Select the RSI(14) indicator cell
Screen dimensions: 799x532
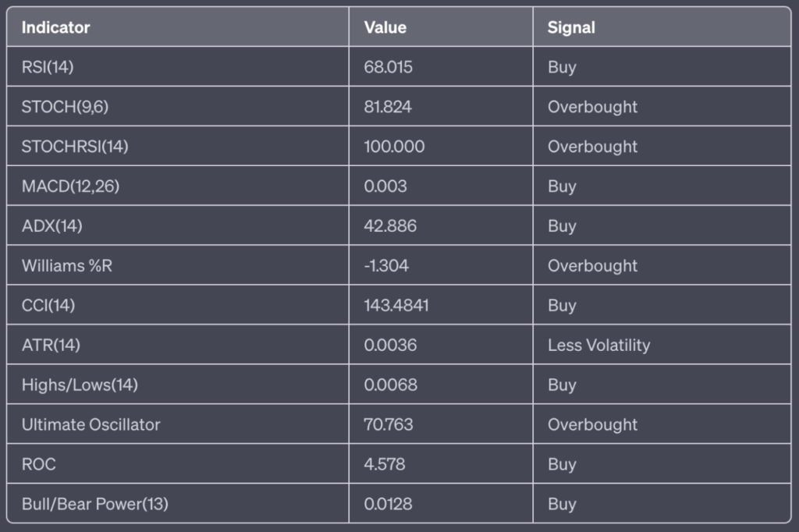[48, 67]
